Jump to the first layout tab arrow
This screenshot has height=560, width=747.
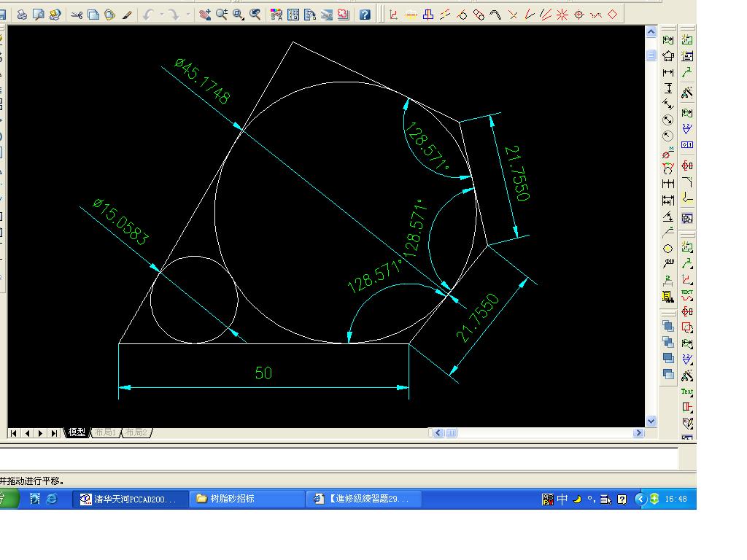click(13, 433)
